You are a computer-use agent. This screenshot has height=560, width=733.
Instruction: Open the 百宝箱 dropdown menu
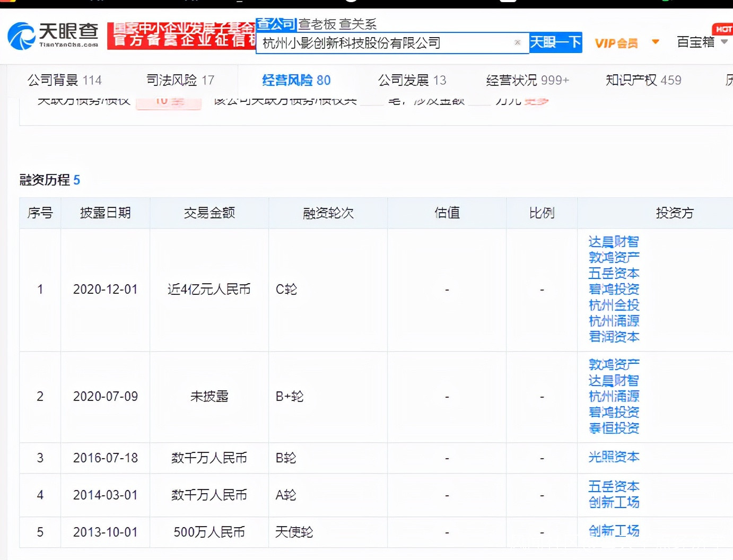(x=702, y=42)
